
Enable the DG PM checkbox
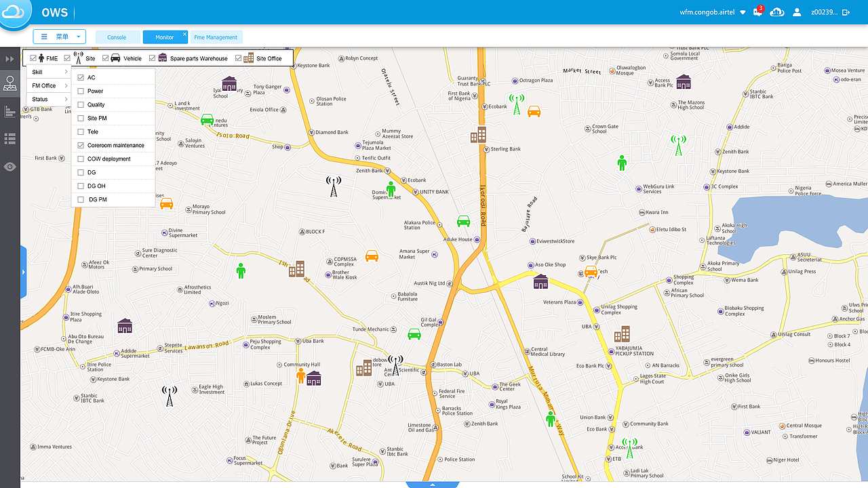click(81, 199)
